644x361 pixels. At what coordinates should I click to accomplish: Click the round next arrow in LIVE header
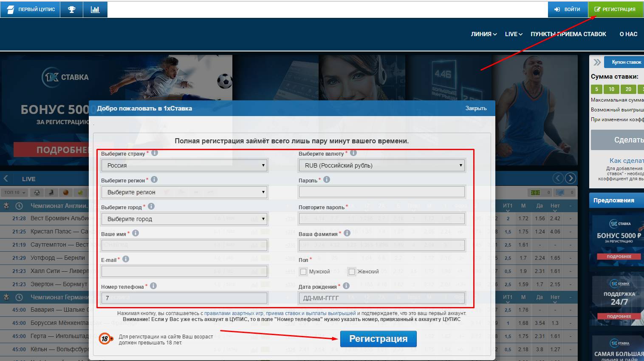click(x=571, y=178)
